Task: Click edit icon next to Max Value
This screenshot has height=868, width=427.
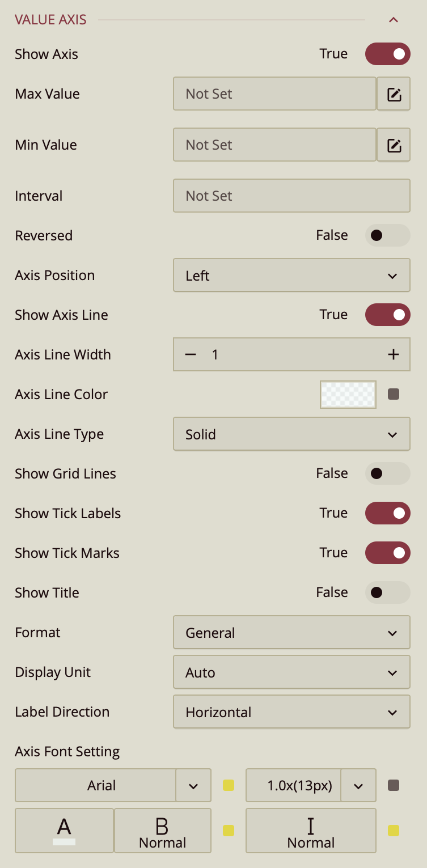Action: pos(394,94)
